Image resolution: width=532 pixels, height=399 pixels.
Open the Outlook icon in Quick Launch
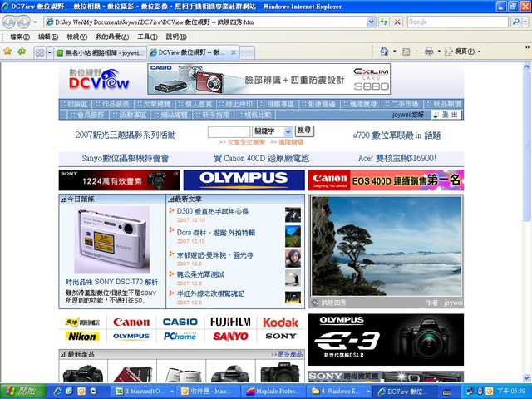click(81, 392)
